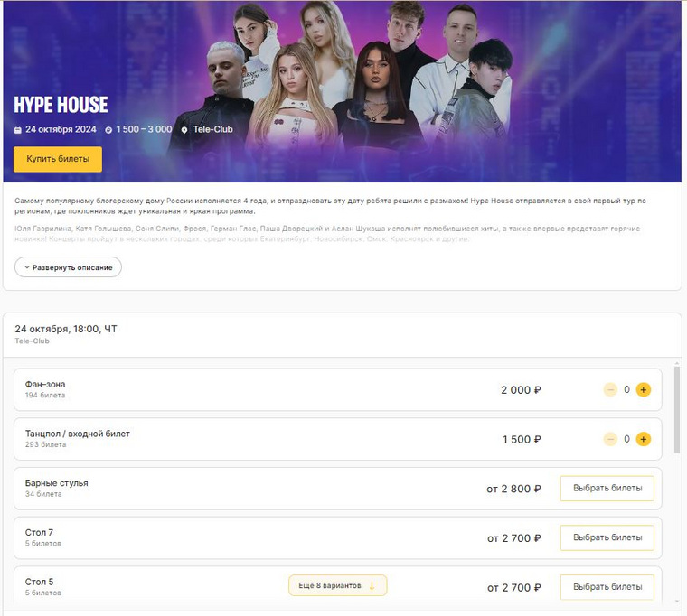Choose tickets for Стол 7

pos(607,537)
